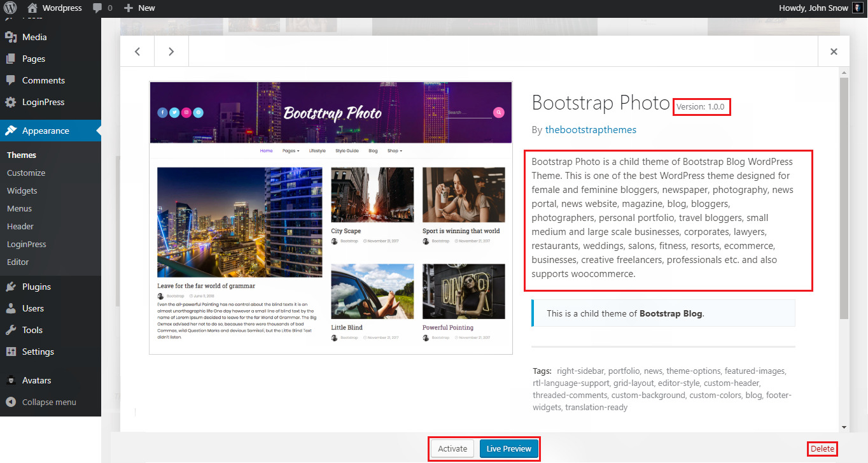Close the theme details overlay
868x463 pixels.
click(x=834, y=52)
